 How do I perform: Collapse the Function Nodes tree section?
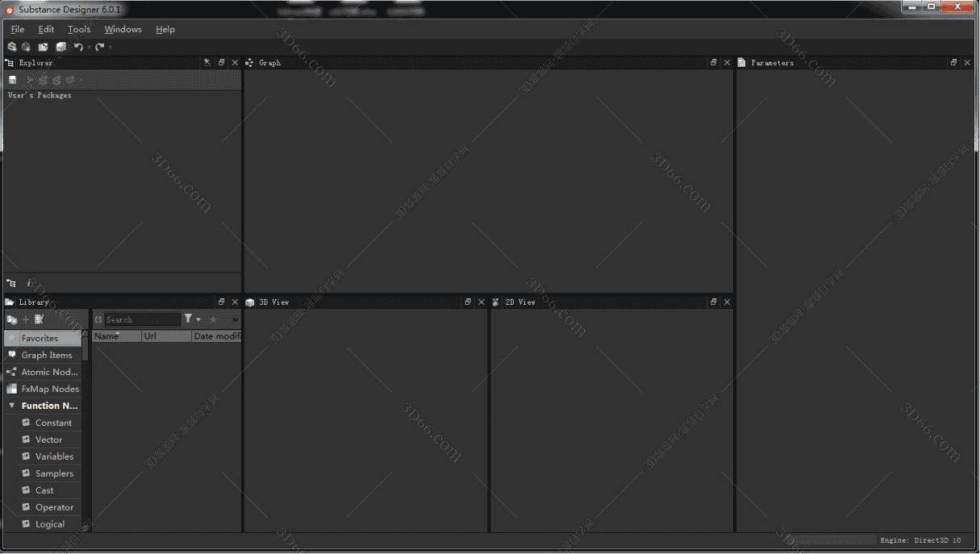11,406
